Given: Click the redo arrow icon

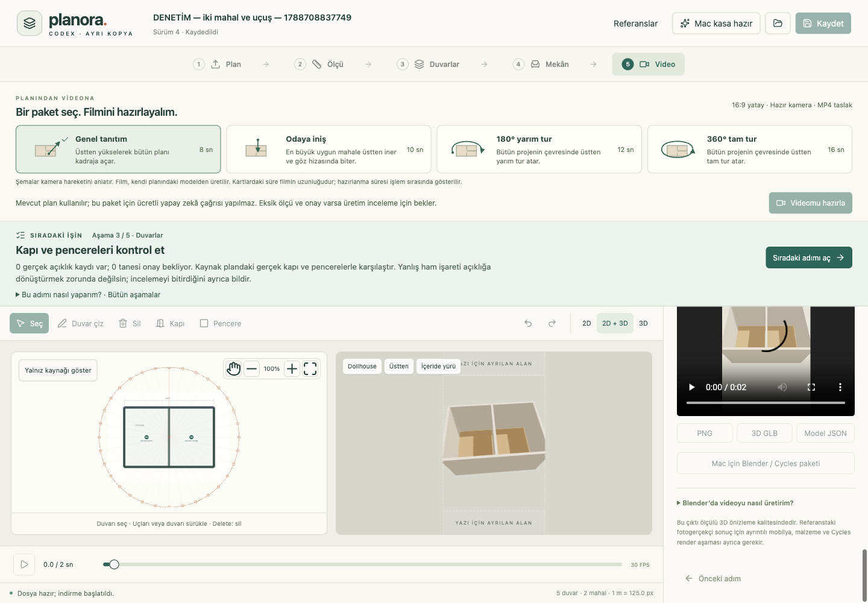Looking at the screenshot, I should [552, 323].
